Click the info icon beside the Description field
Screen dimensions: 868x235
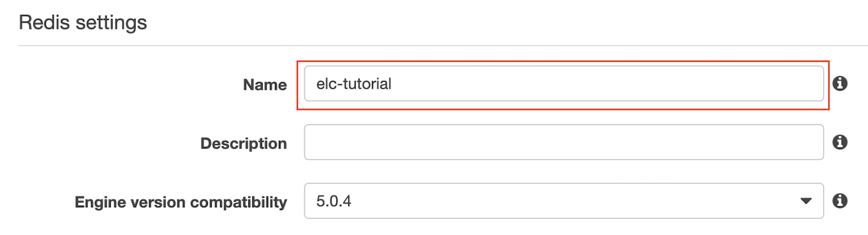[x=840, y=142]
